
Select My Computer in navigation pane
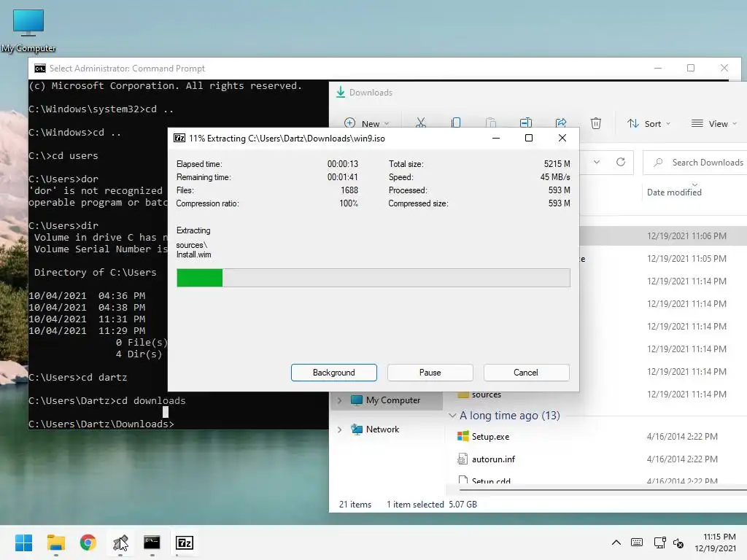(393, 400)
